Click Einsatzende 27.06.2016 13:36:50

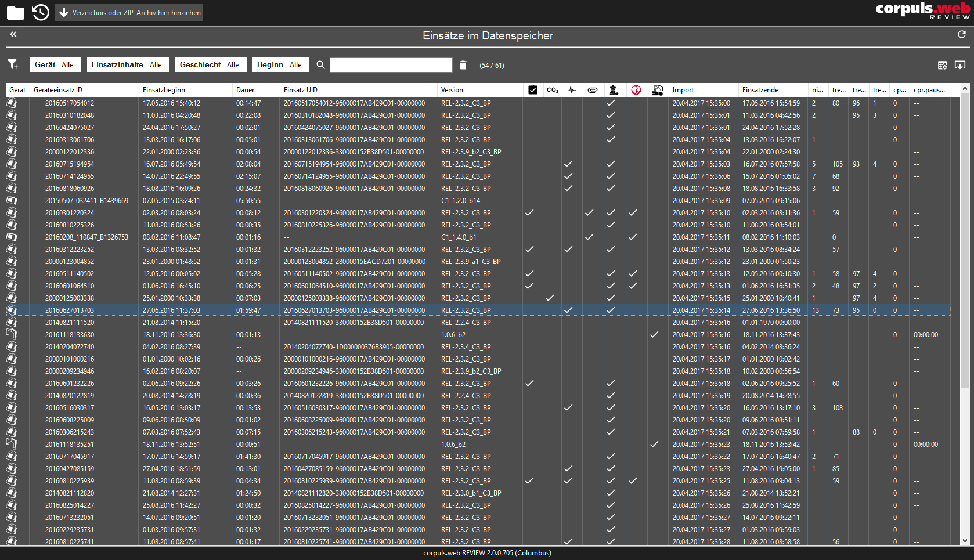pos(771,310)
